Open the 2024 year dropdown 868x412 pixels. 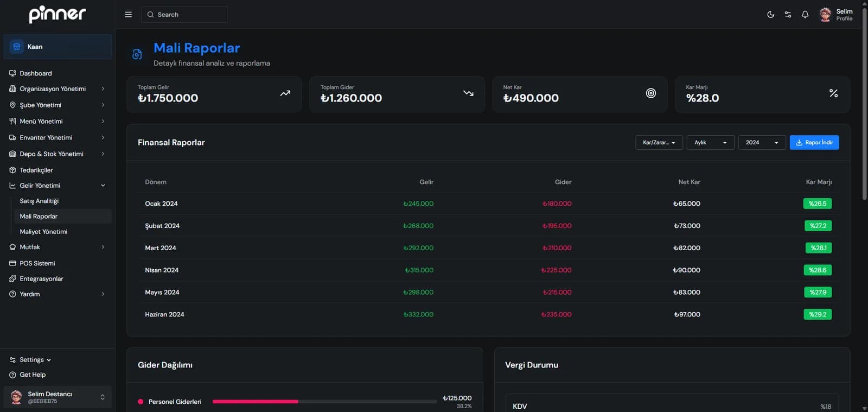click(762, 143)
